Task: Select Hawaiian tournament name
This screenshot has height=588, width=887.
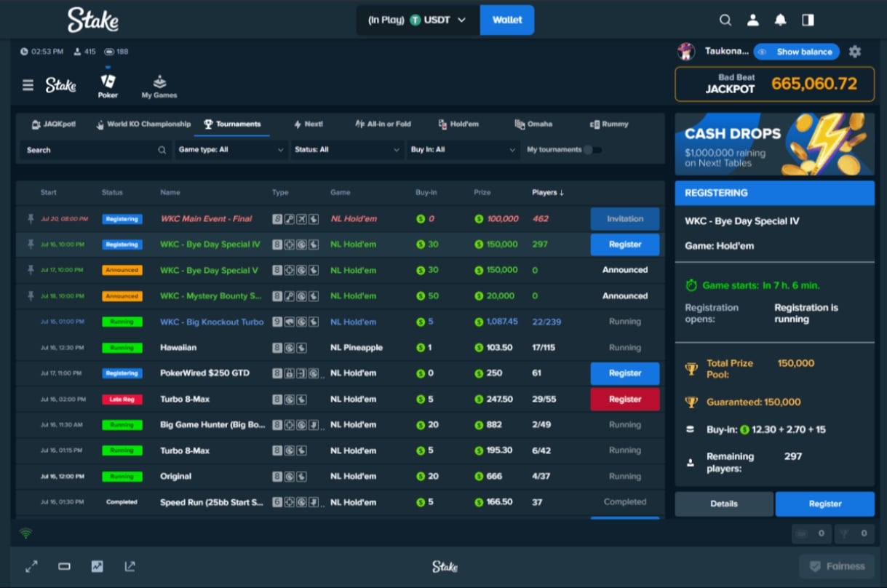Action: [x=178, y=348]
